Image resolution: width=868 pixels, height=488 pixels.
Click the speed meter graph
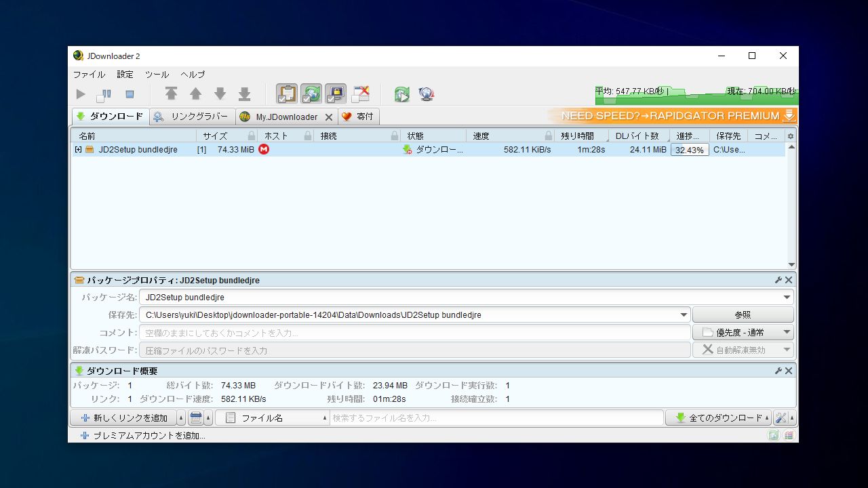(x=696, y=94)
